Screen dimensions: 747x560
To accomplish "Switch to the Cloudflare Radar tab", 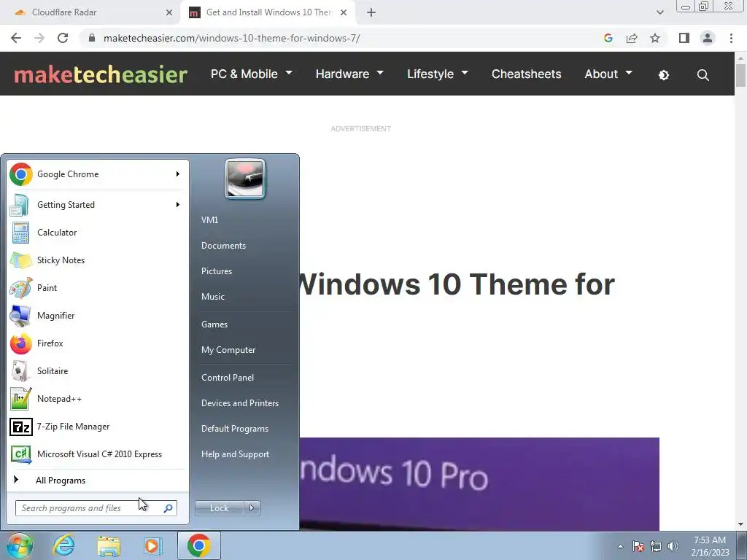I will (90, 12).
